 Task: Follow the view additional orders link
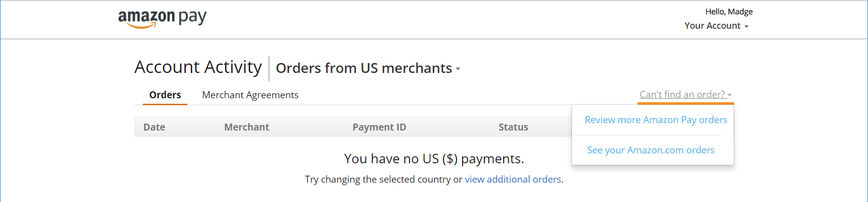coord(513,179)
